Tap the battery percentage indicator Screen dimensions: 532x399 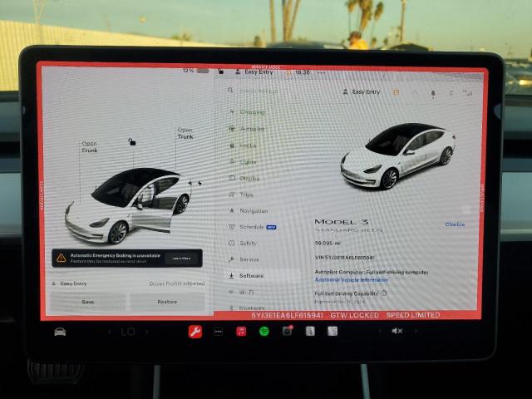click(x=196, y=71)
